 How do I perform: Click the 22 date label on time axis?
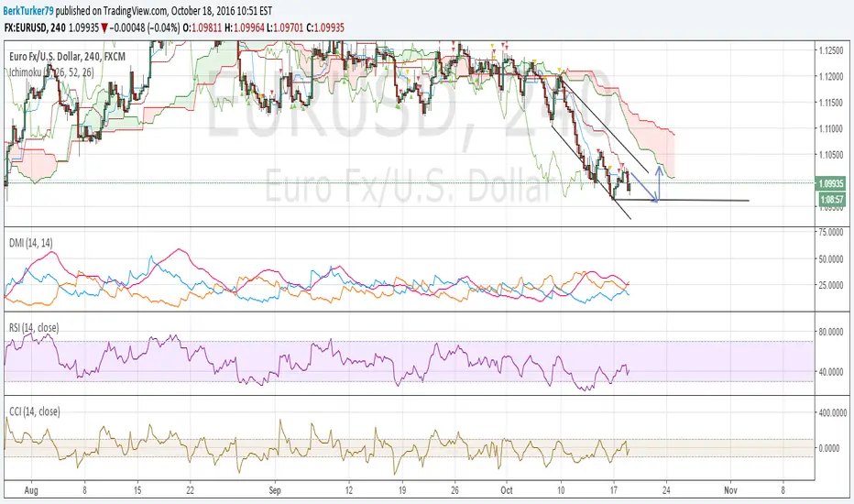click(190, 490)
